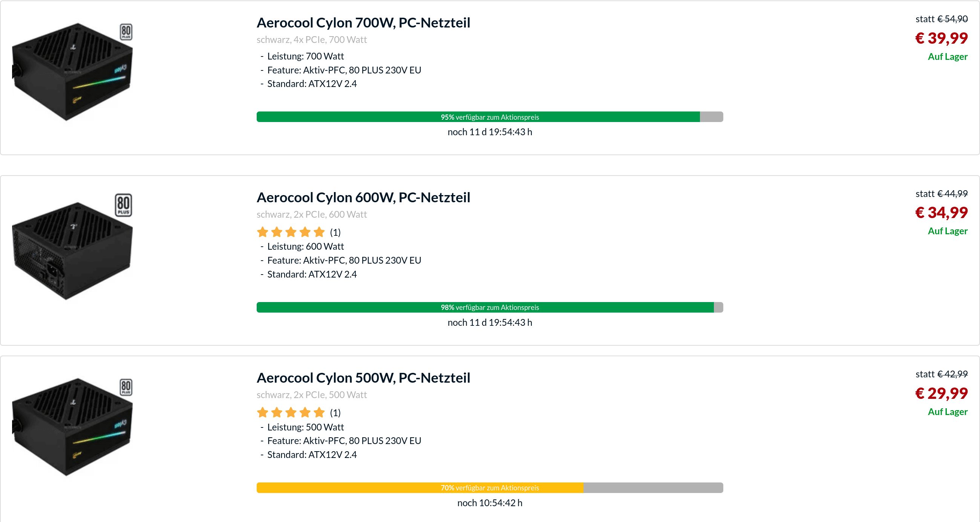Open the Aerocool Cylon 600W, PC-Netzteil title
The image size is (980, 522).
click(x=363, y=198)
